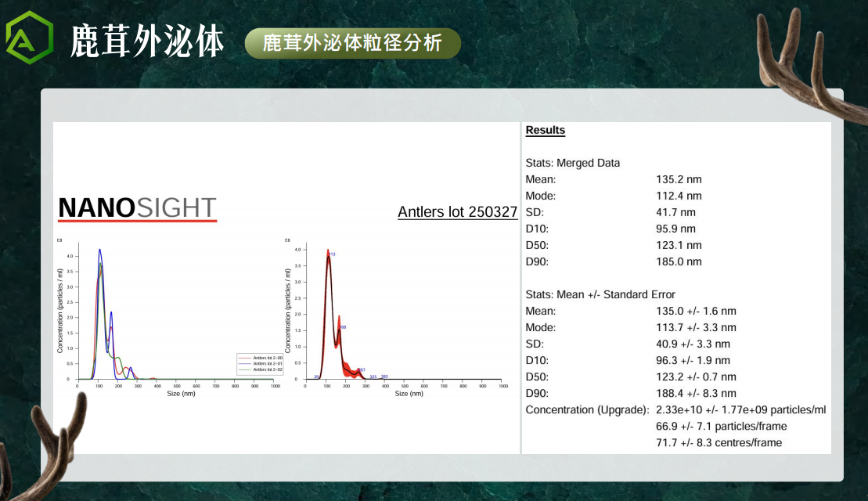The image size is (868, 501).
Task: Click the left chart's Size (nm) axis label
Action: 181,393
